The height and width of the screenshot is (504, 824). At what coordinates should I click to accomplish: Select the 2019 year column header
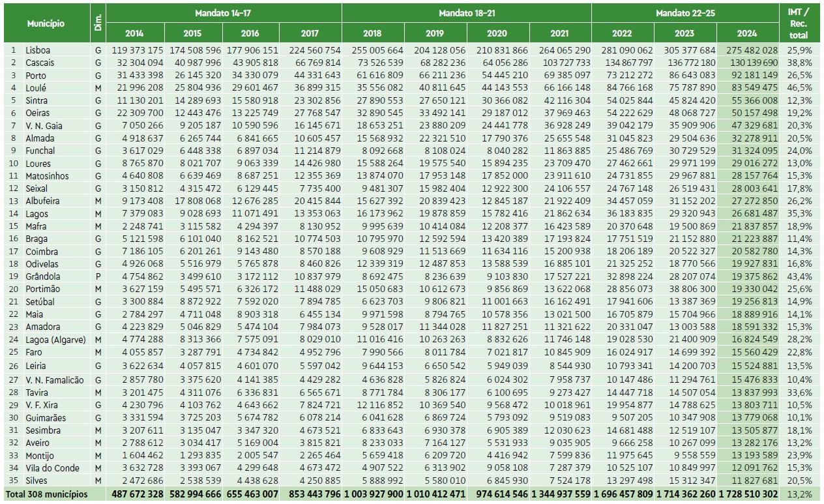[435, 33]
